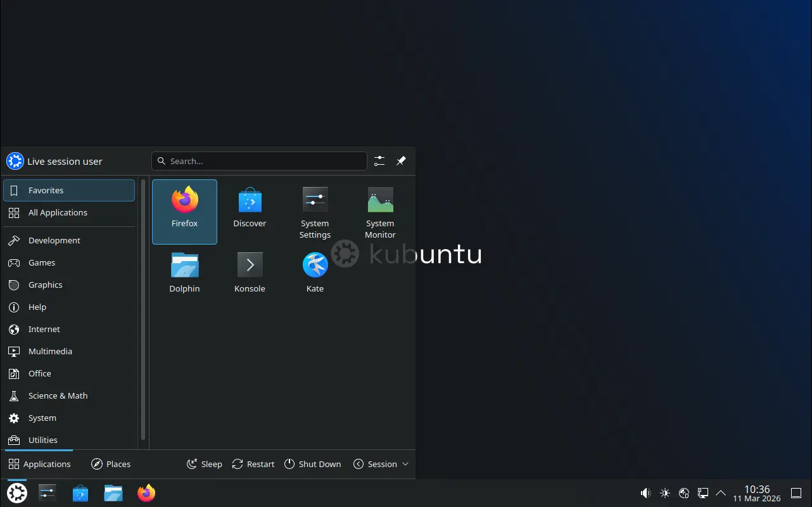The width and height of the screenshot is (812, 507).
Task: Open launcher configuration settings button
Action: pos(379,161)
